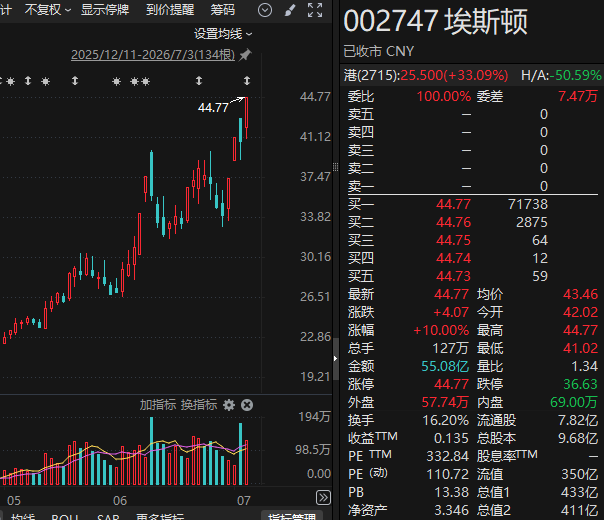
Task: Toggle the 筹码 chip distribution view
Action: 223,10
